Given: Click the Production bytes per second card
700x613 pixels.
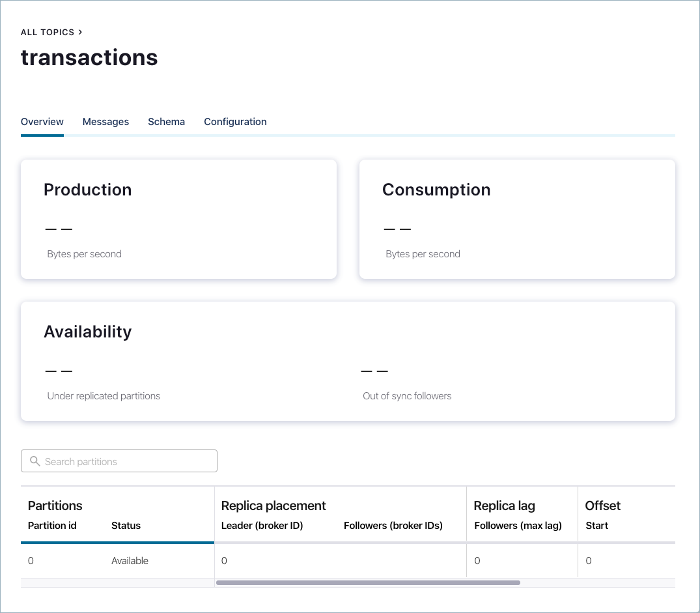Looking at the screenshot, I should pos(178,219).
